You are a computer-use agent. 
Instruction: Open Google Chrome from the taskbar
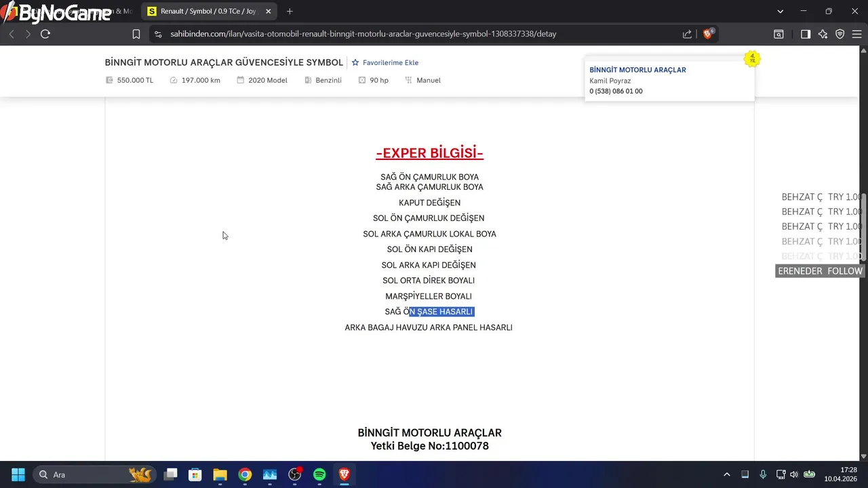click(245, 474)
